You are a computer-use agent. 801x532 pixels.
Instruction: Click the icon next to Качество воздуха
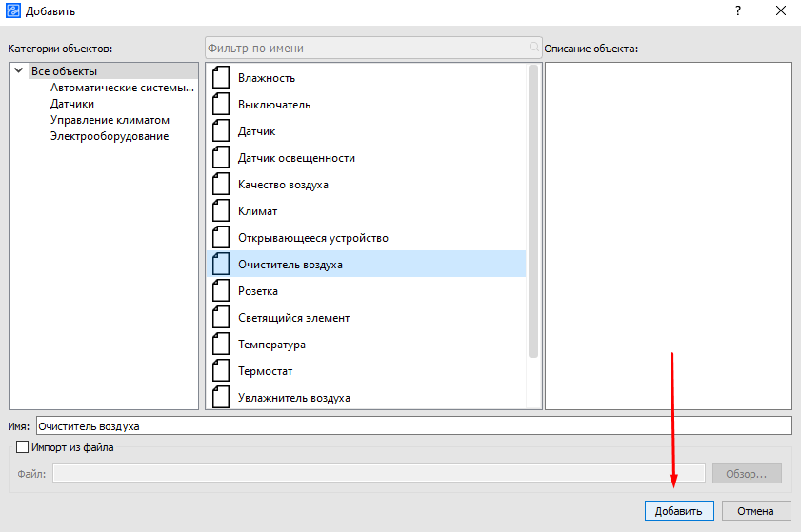tap(221, 185)
